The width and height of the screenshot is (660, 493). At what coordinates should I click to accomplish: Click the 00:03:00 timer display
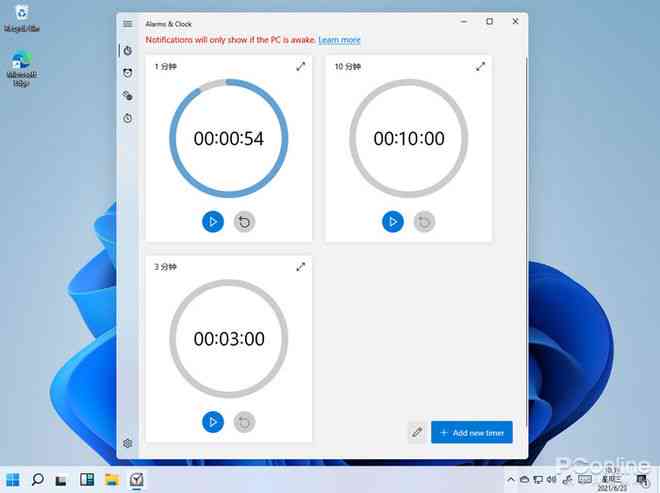(x=229, y=339)
